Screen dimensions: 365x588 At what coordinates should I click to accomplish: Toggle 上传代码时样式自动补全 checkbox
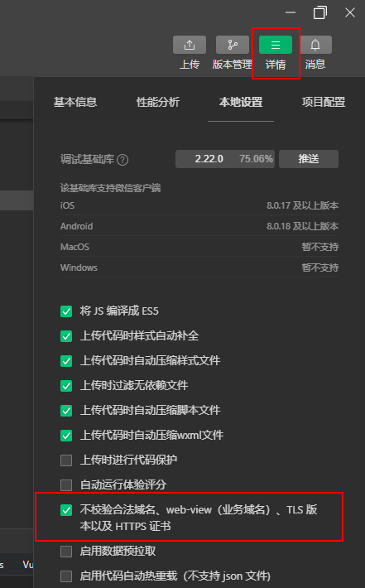(x=66, y=336)
